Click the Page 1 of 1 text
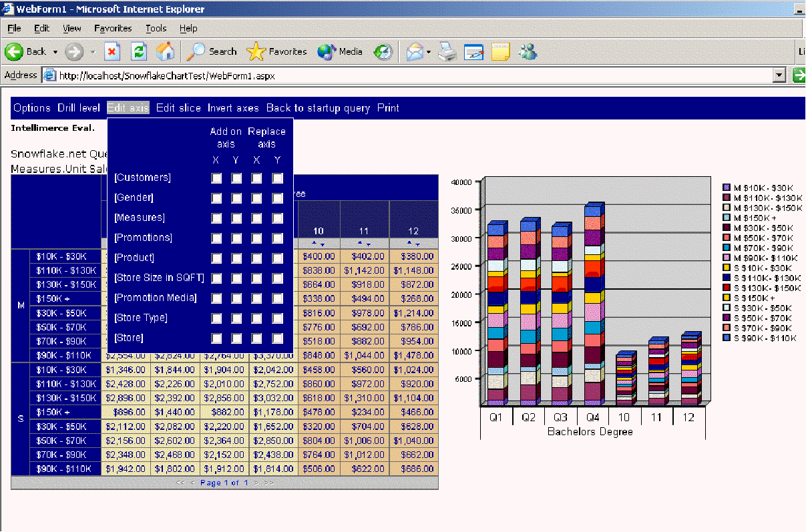 click(224, 483)
